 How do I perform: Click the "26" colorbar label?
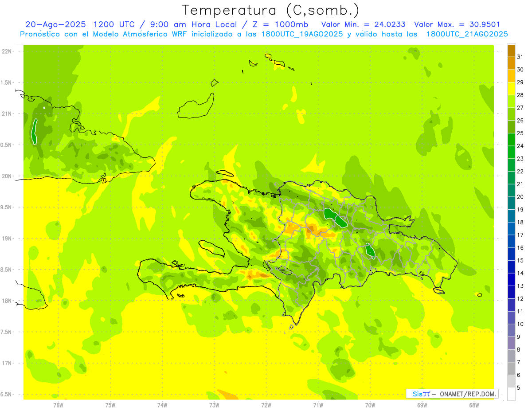coord(520,121)
